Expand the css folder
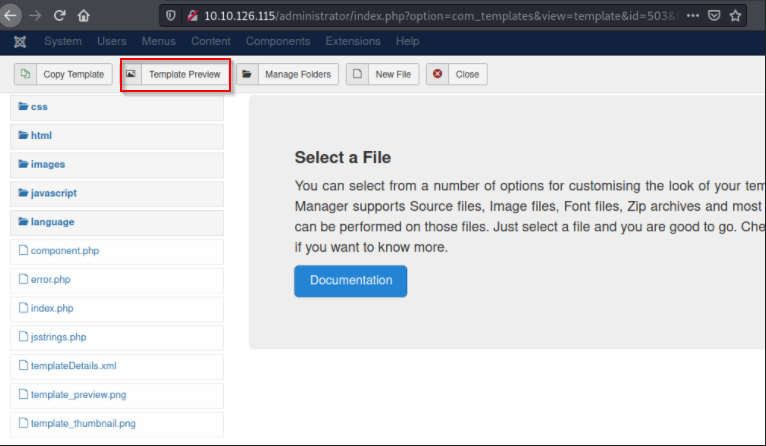Viewport: 766px width, 446px height. [39, 106]
